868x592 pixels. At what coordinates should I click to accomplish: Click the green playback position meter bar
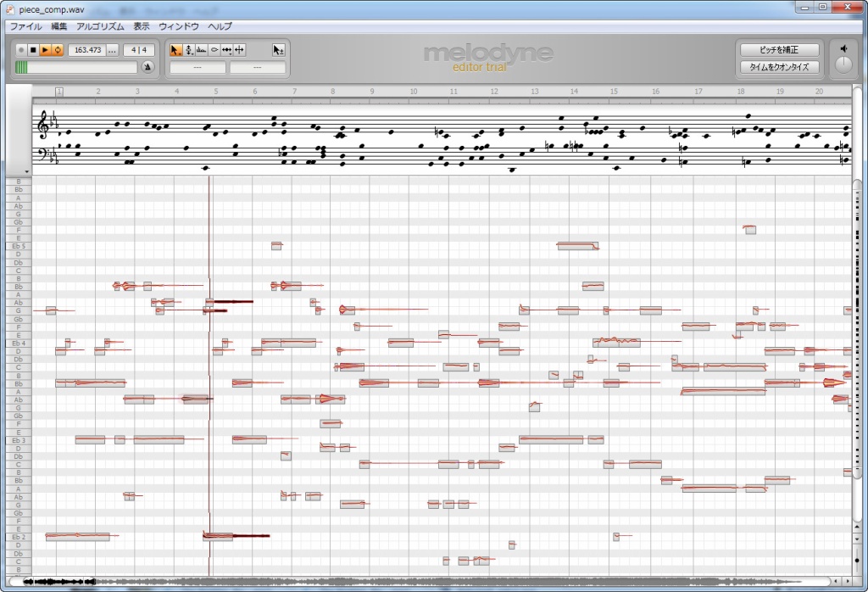(76, 67)
